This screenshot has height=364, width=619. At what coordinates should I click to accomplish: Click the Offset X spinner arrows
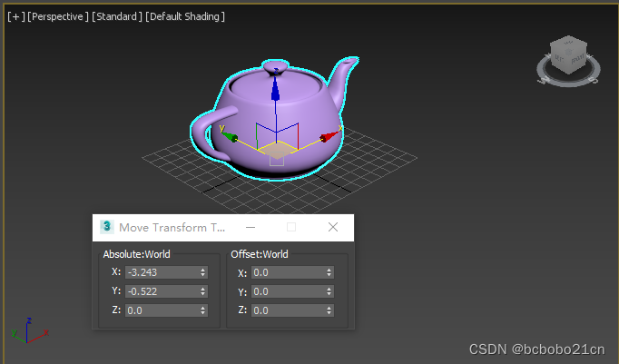[329, 272]
